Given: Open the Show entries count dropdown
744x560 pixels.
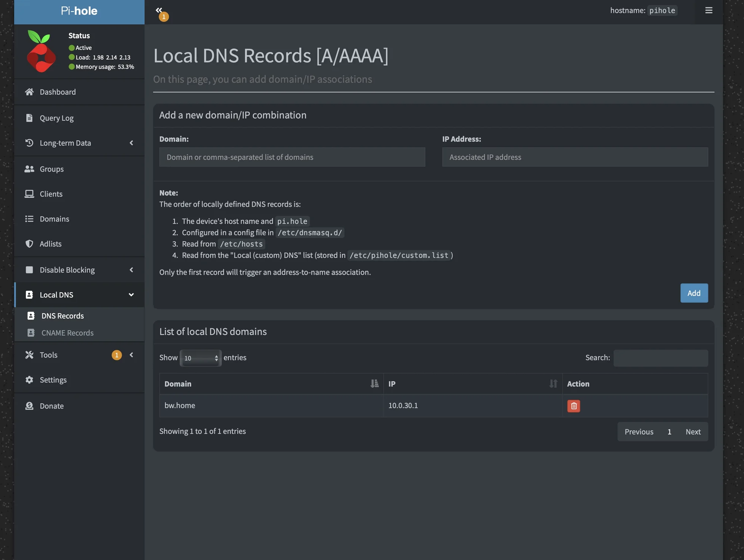Looking at the screenshot, I should (x=201, y=358).
